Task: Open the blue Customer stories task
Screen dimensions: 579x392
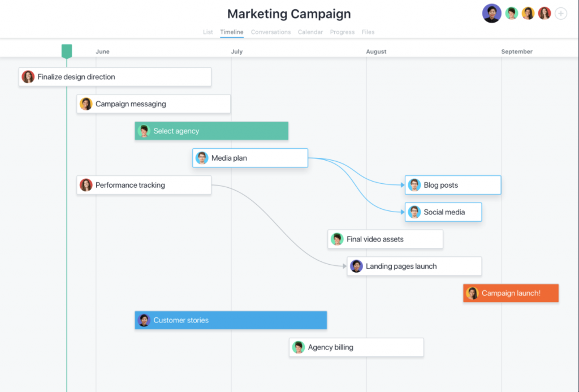Action: 231,320
